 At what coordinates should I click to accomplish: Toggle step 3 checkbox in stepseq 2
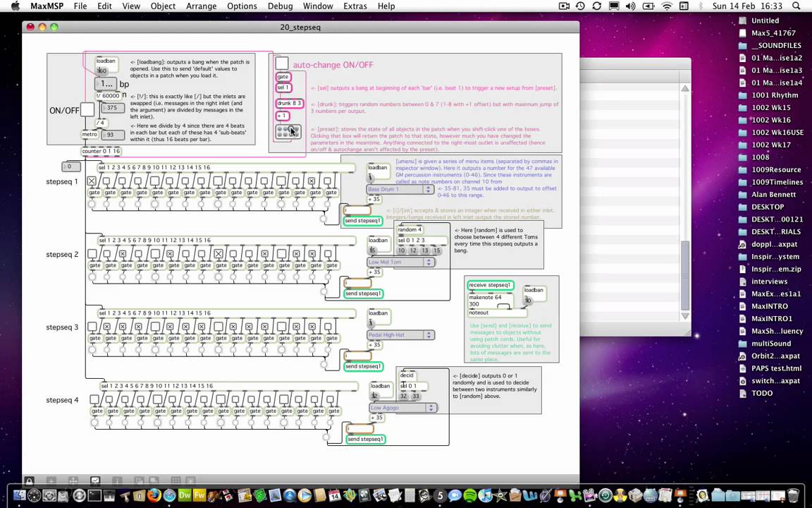tap(123, 254)
